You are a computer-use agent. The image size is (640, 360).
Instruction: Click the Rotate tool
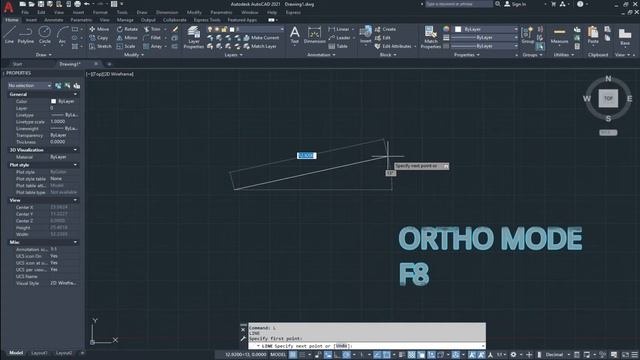127,29
